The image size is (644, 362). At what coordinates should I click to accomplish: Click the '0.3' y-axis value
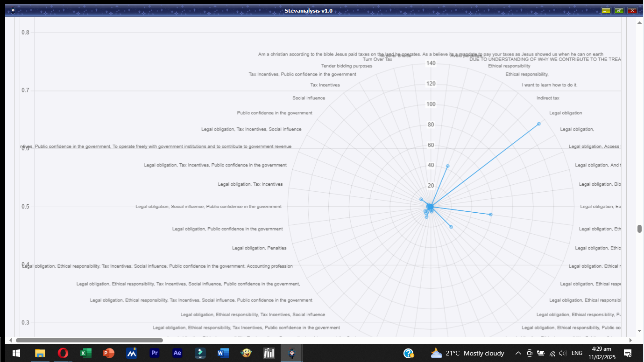coord(25,323)
